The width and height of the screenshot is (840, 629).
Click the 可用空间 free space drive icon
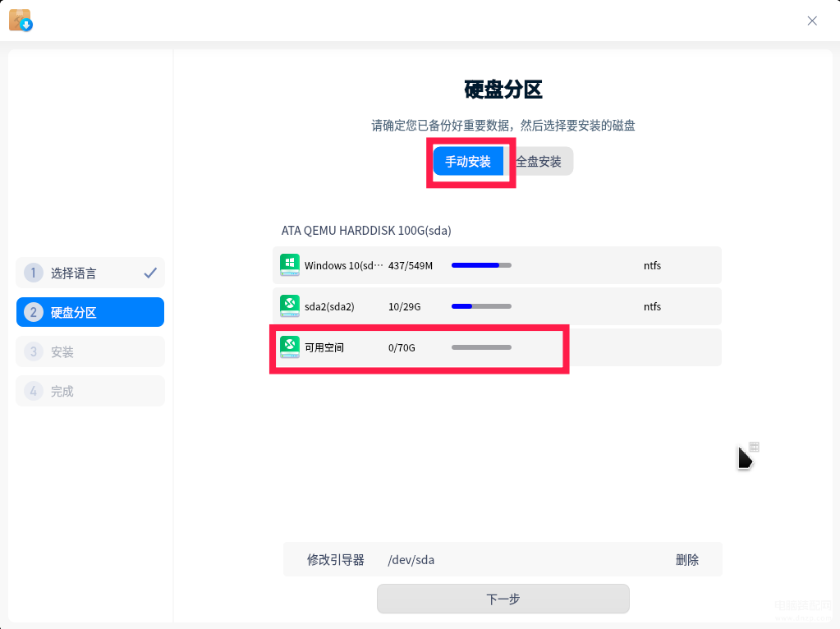tap(290, 347)
